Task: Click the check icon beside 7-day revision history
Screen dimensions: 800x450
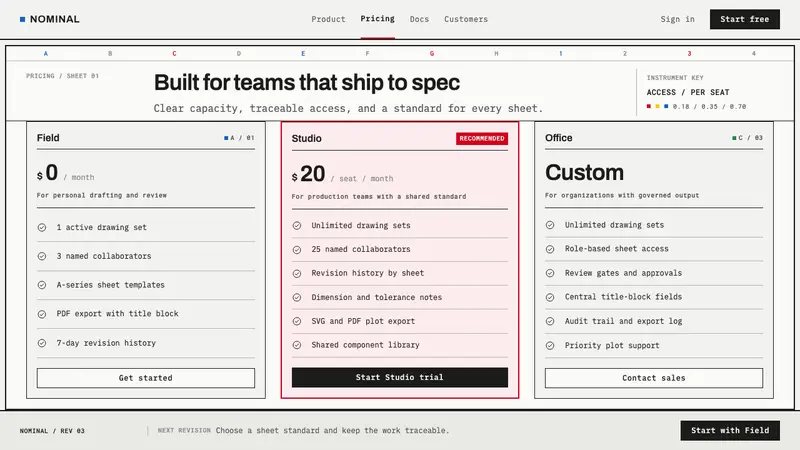Action: coord(42,343)
